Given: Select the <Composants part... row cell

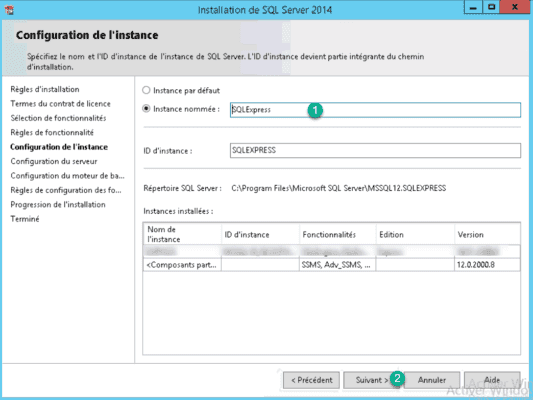Looking at the screenshot, I should [x=183, y=265].
